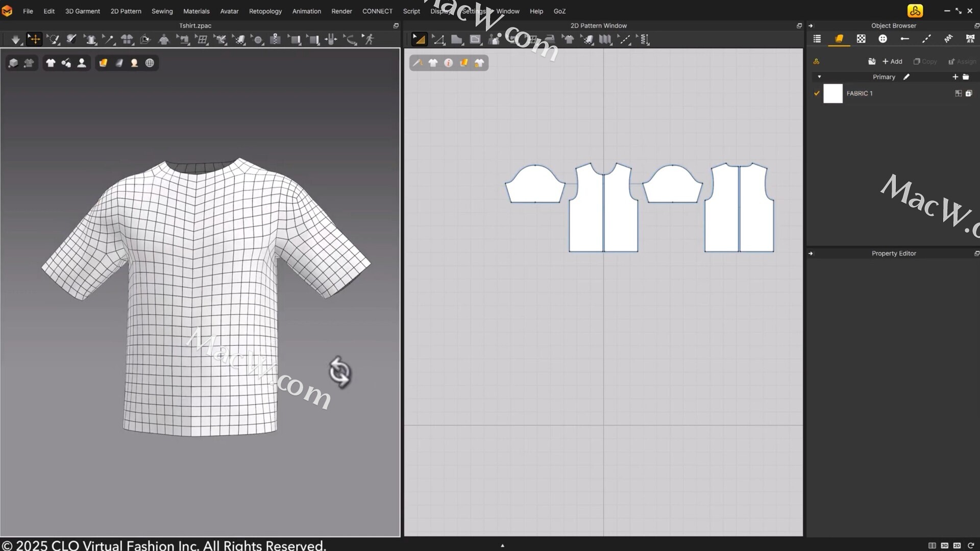Collapse the Property Editor panel arrow
This screenshot has width=980, height=551.
(811, 254)
